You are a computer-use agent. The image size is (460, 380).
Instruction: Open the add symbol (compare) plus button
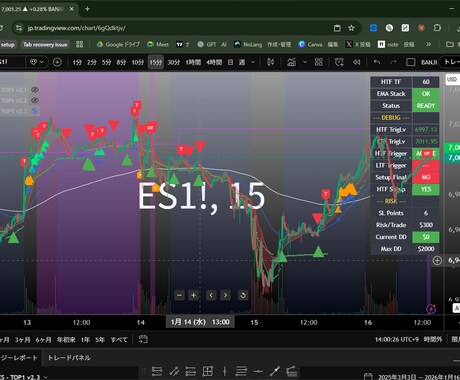57,62
